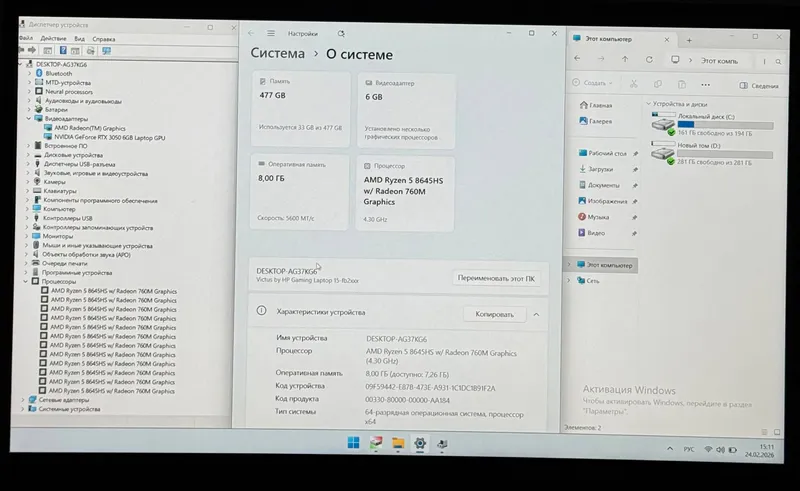Click the Cut scissors icon in Explorer toolbar

634,84
